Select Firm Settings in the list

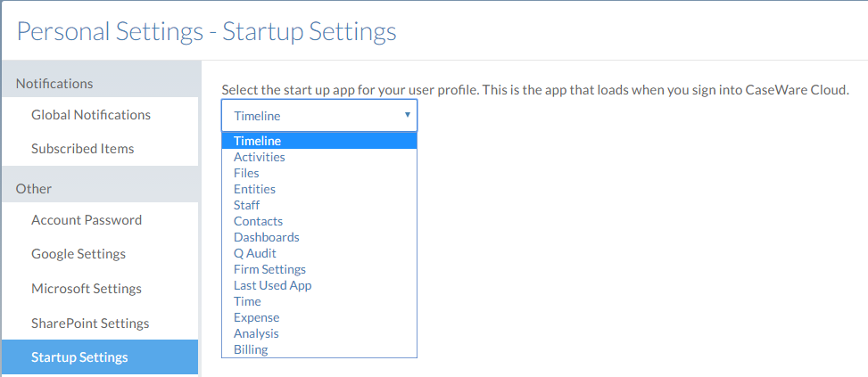point(269,269)
